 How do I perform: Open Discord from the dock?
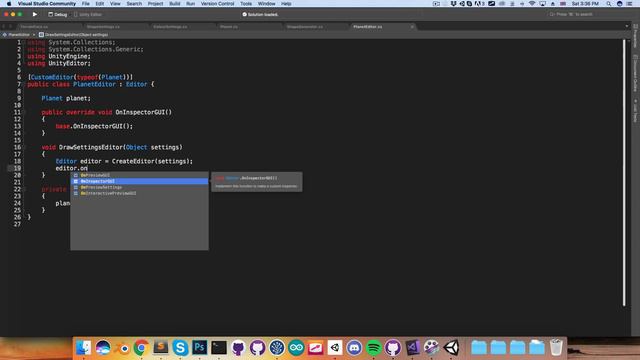click(x=354, y=348)
